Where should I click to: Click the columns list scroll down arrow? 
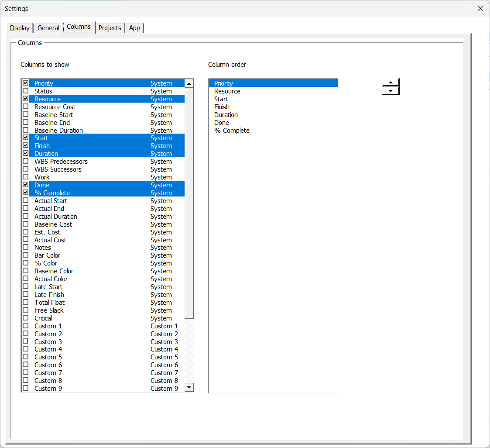(x=189, y=387)
